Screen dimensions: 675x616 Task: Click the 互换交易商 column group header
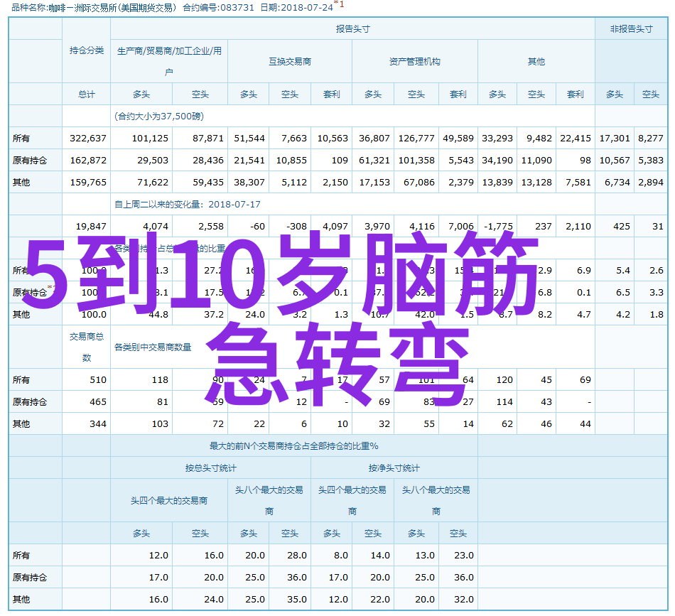[289, 62]
